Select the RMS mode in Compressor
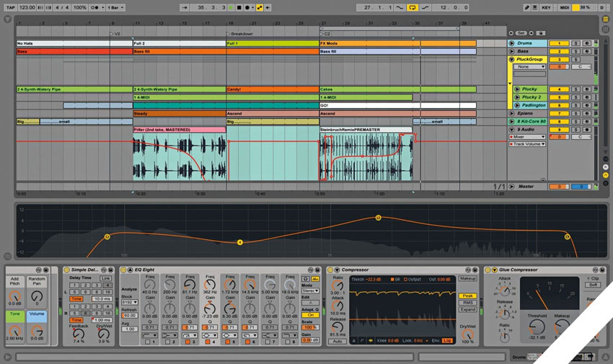Screen dimensions: 613x364 (x=467, y=303)
